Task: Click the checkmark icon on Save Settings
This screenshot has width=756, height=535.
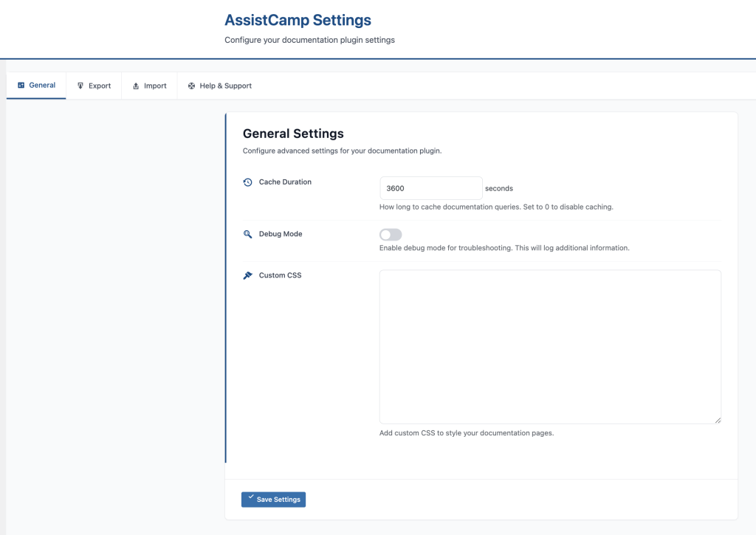Action: (x=251, y=497)
